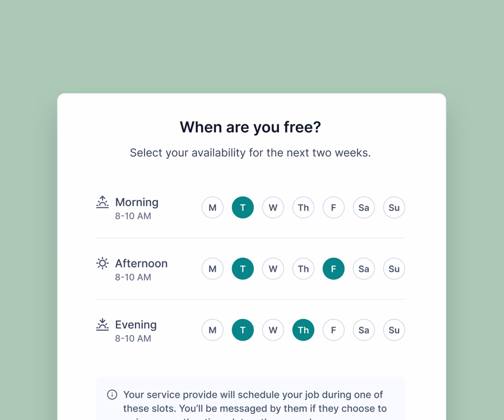Click the Afternoon sun icon
504x420 pixels.
click(102, 263)
